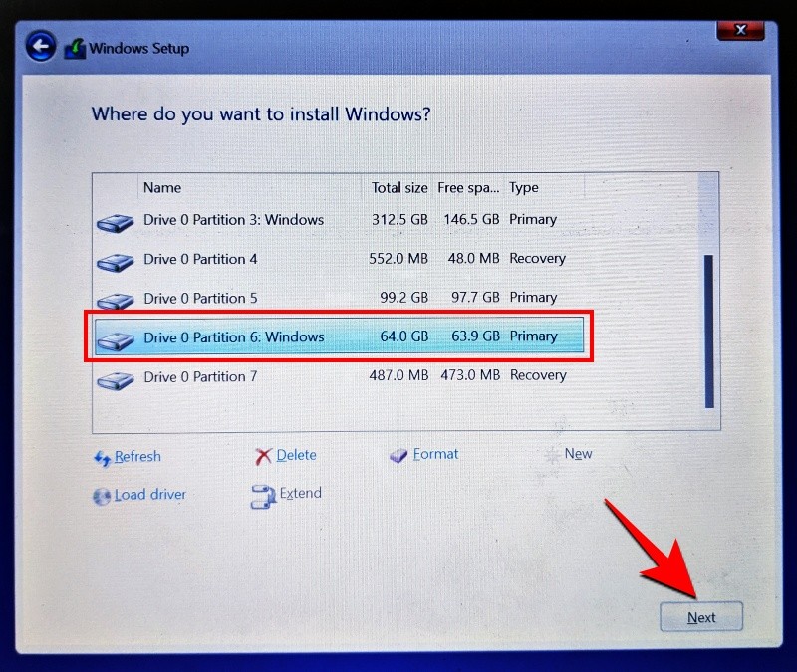Select Drive 0 Partition 3: Windows row
This screenshot has height=672, width=797.
coord(340,220)
